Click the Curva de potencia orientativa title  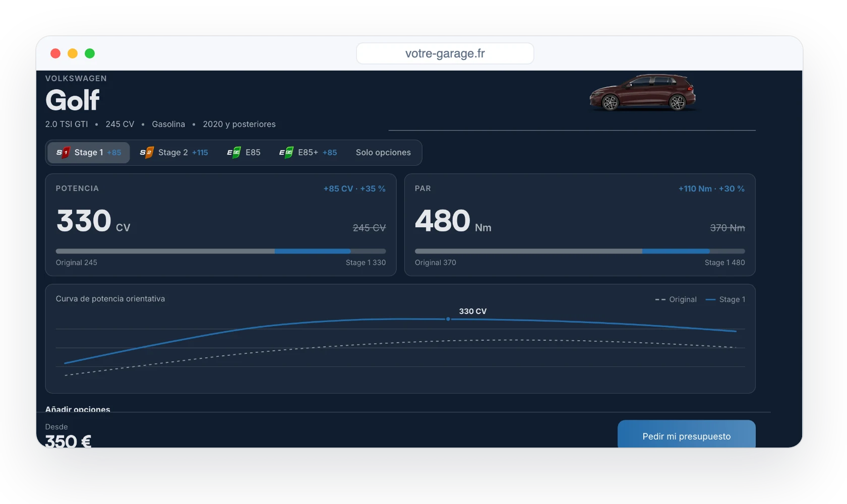(x=110, y=299)
